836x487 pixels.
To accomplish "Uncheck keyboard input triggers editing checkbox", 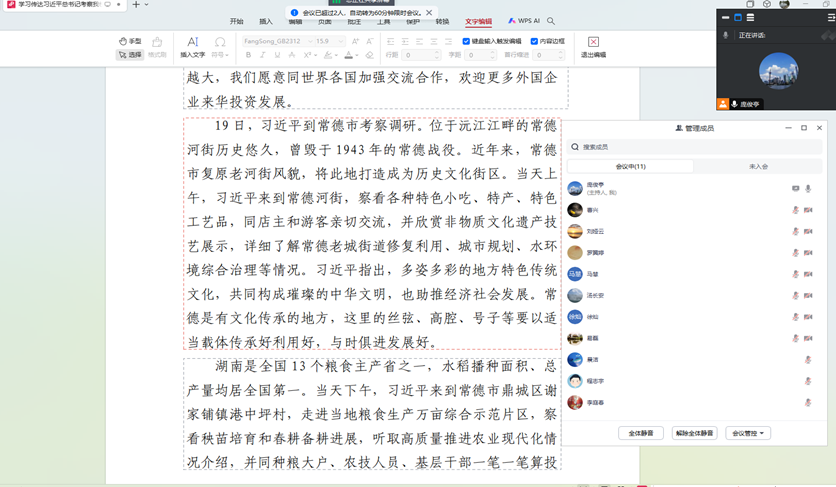I will tap(467, 42).
